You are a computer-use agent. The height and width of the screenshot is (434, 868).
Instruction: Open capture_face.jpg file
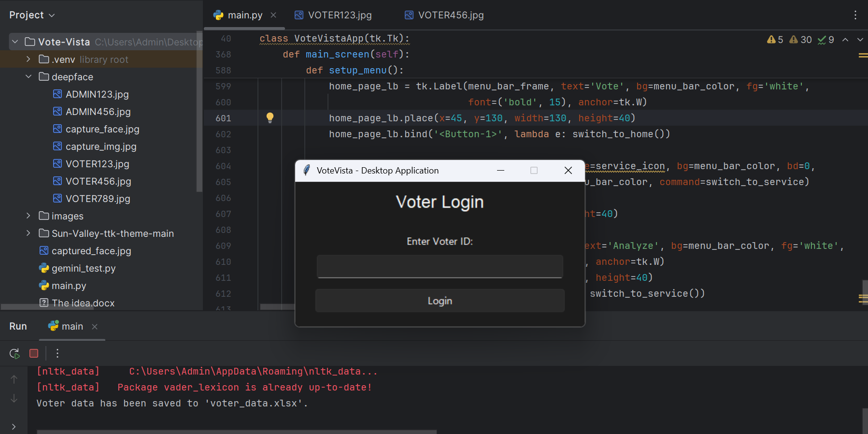click(102, 129)
